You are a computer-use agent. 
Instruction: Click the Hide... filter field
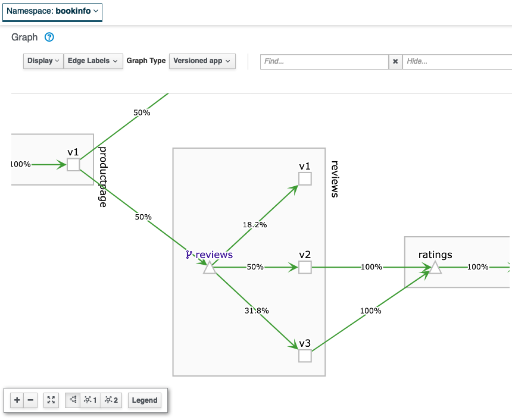[458, 61]
